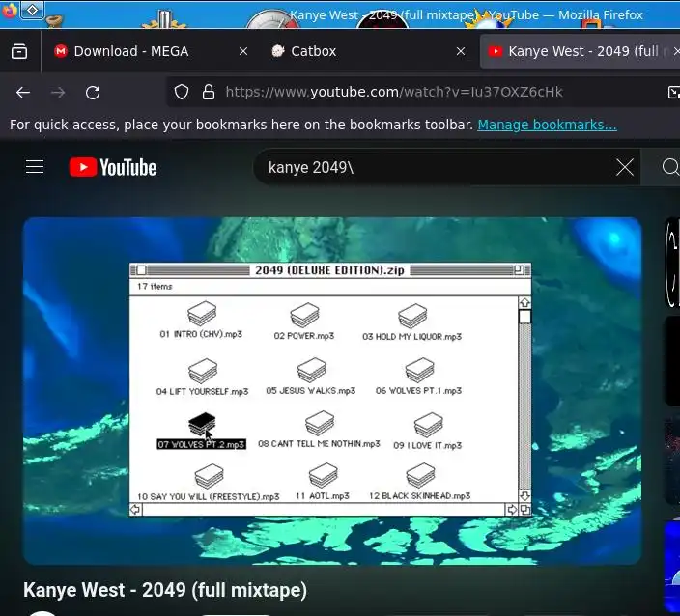Close the Catbox tab
Viewport: 680px width, 616px height.
(x=461, y=51)
